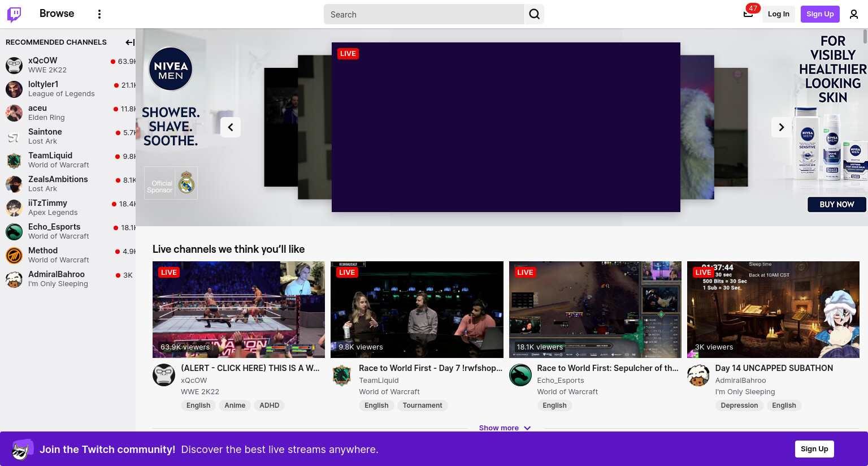Click xQcOW avatar beside the WWE 2K22 stream title
Image resolution: width=868 pixels, height=466 pixels.
point(164,375)
